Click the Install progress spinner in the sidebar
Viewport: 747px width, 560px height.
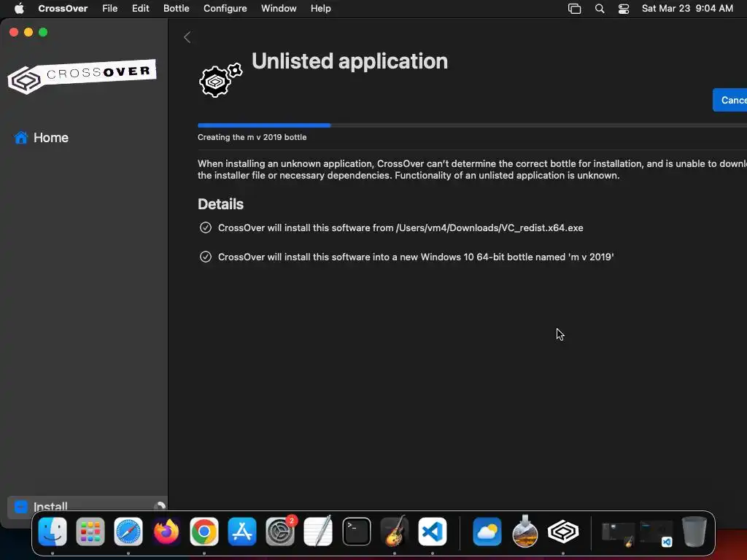coord(160,506)
